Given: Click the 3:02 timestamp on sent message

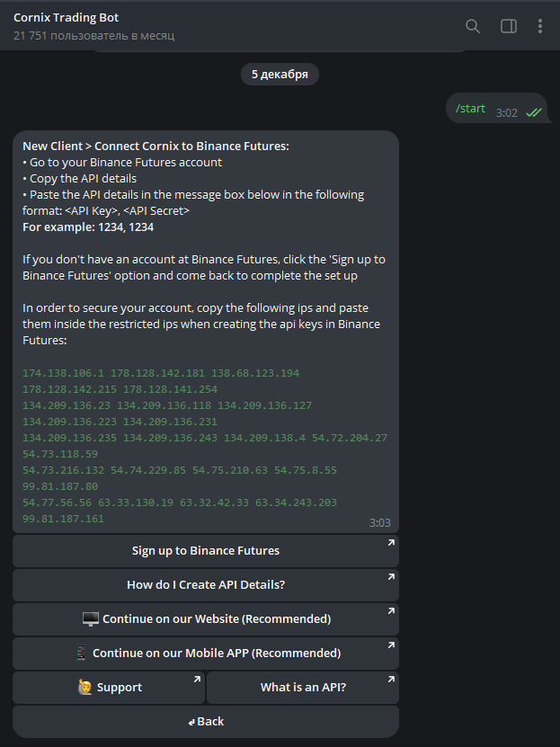Looking at the screenshot, I should click(x=506, y=112).
